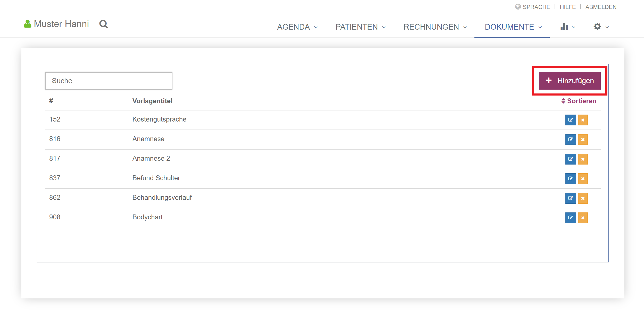Delete the Anamnese template row 816
The image size is (644, 318).
(583, 140)
